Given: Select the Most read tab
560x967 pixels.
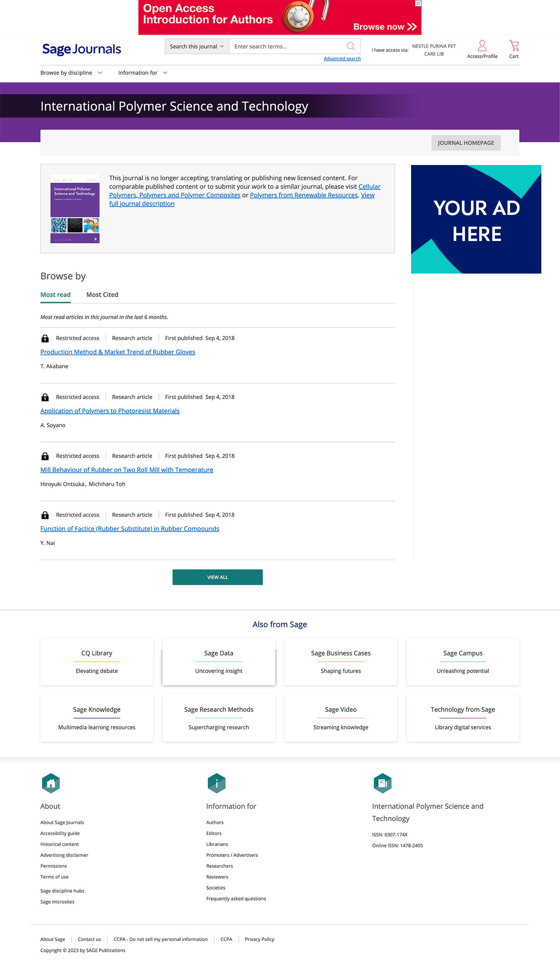Looking at the screenshot, I should point(56,295).
